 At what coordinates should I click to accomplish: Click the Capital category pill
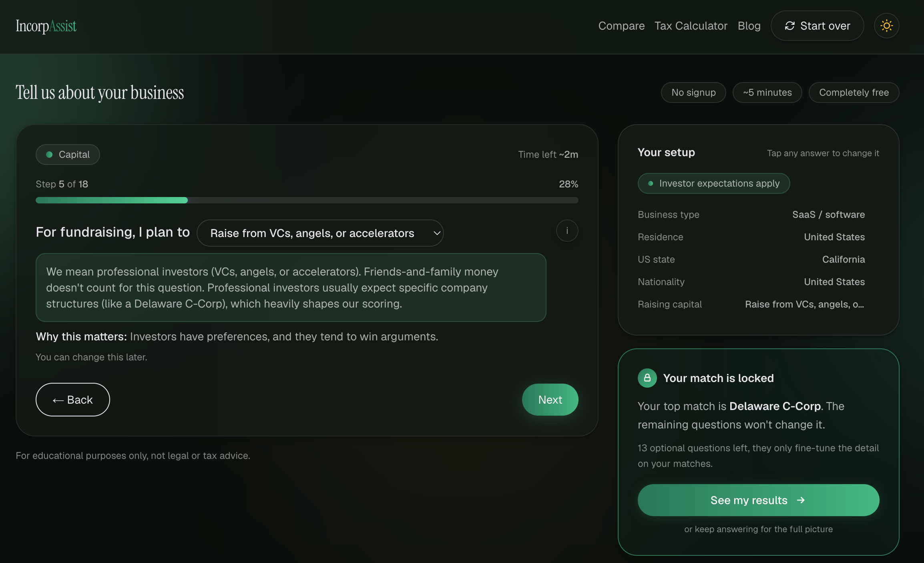pyautogui.click(x=68, y=155)
